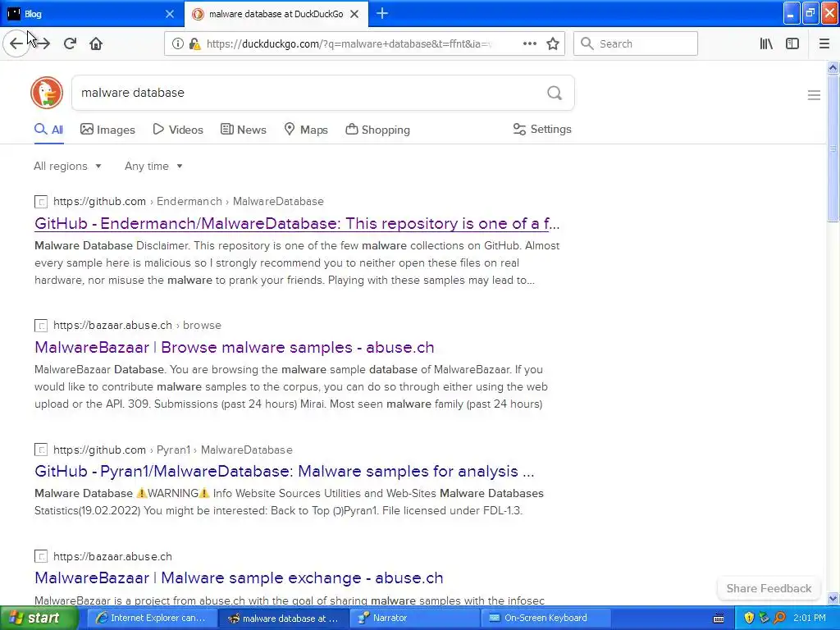The height and width of the screenshot is (630, 840).
Task: Click the malware database taskbar button
Action: pyautogui.click(x=283, y=619)
